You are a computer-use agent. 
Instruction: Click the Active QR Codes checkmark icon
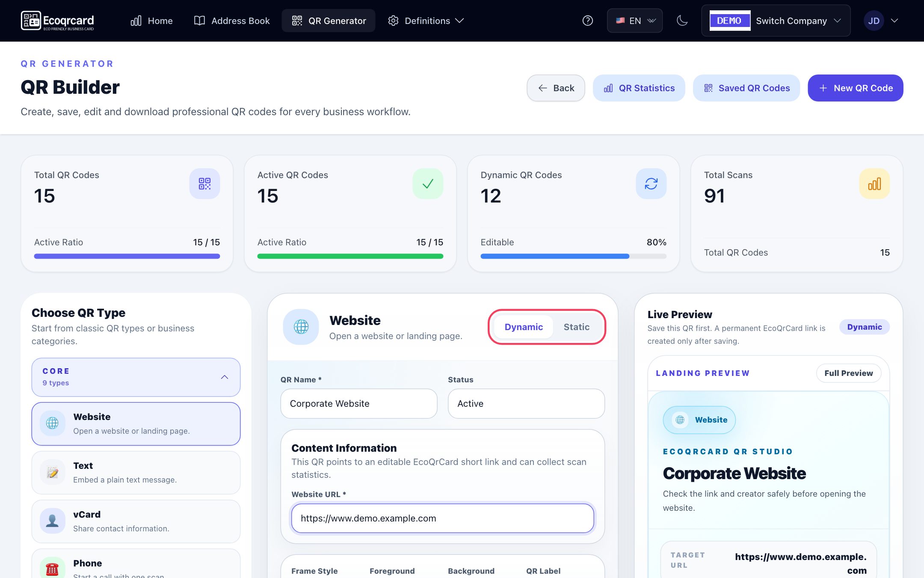click(428, 184)
